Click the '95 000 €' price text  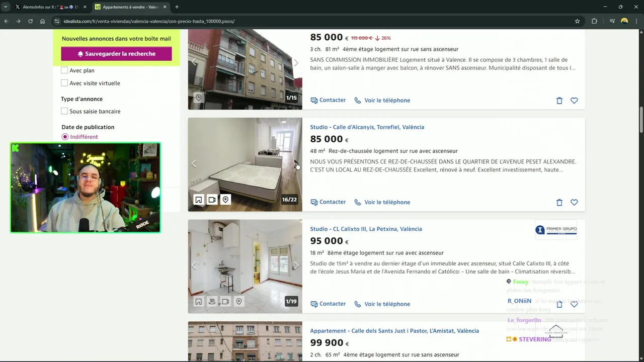(x=330, y=241)
